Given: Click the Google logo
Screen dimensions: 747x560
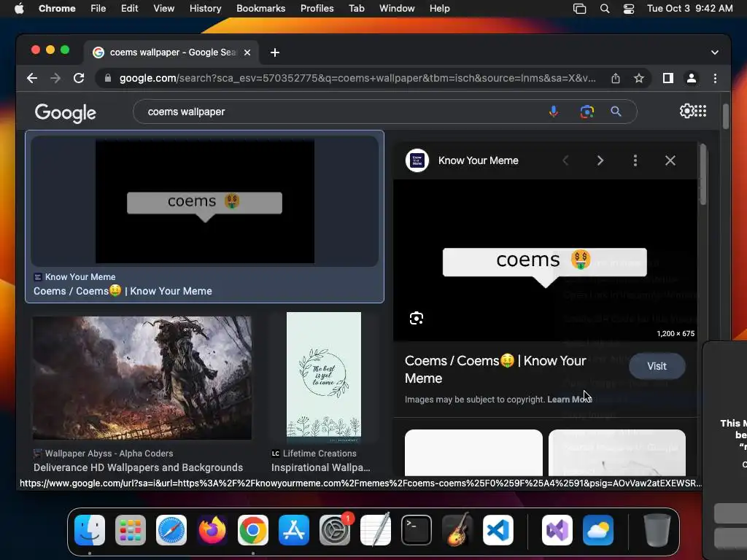Looking at the screenshot, I should point(65,113).
